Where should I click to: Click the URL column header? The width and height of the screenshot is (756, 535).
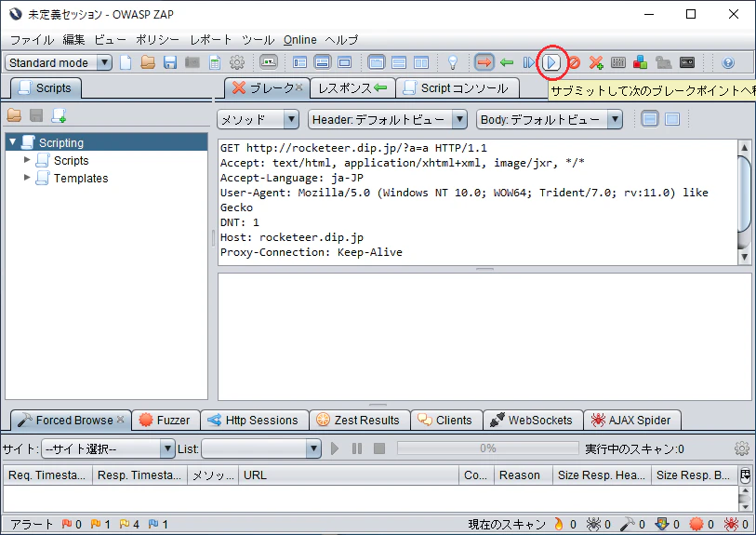coord(348,475)
